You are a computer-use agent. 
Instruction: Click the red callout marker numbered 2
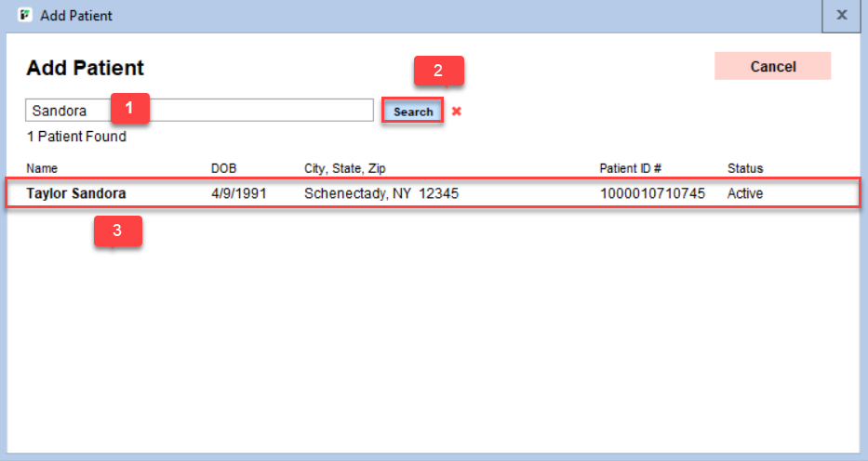click(438, 70)
